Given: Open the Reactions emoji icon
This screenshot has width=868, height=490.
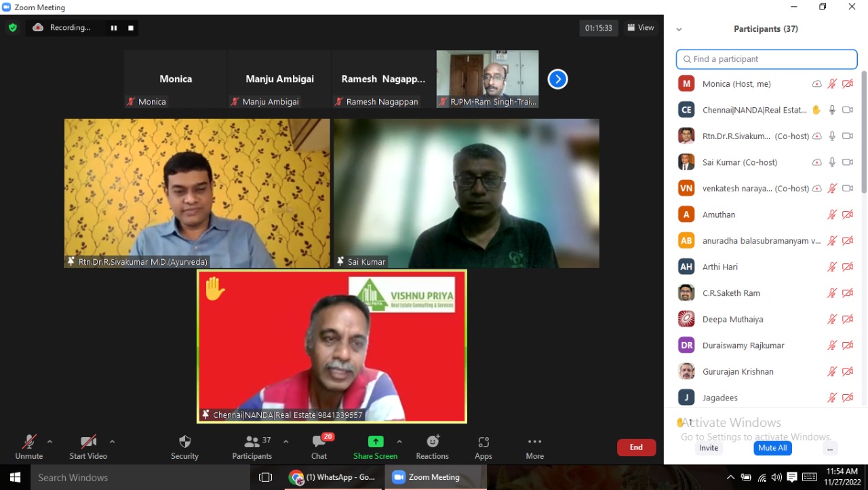Looking at the screenshot, I should point(432,442).
